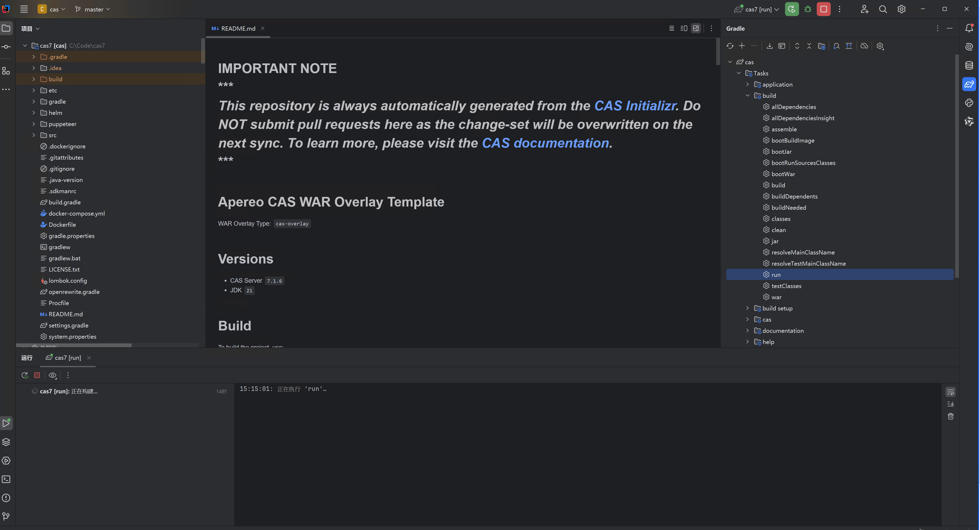This screenshot has width=980, height=530.
Task: Open the Notifications bell icon
Action: (969, 28)
